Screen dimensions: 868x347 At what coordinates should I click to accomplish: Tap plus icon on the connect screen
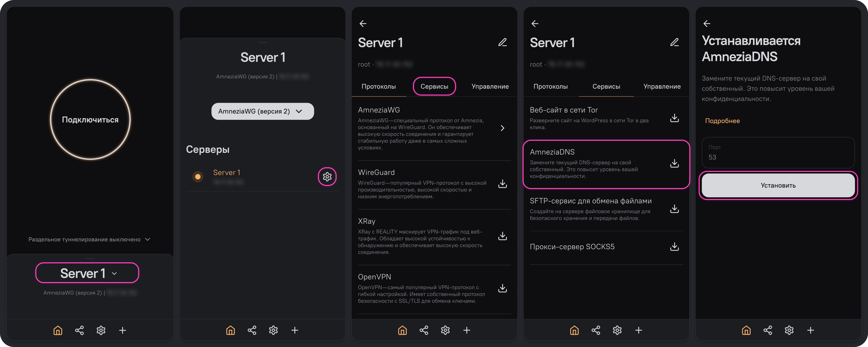tap(123, 330)
